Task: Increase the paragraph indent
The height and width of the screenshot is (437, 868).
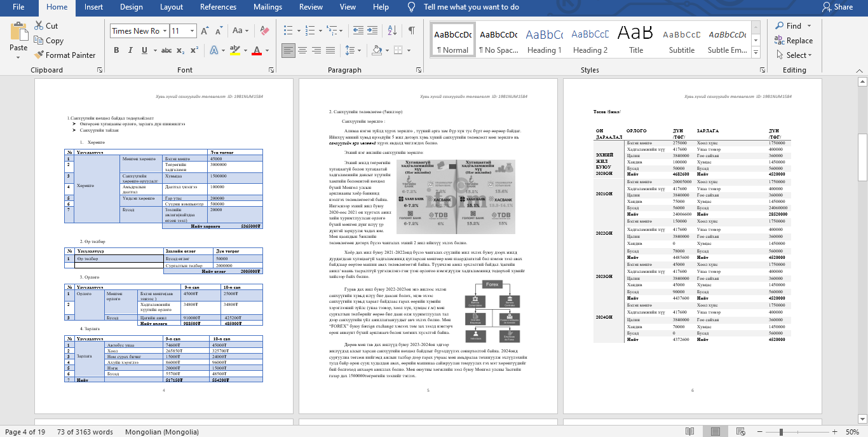Action: point(372,31)
